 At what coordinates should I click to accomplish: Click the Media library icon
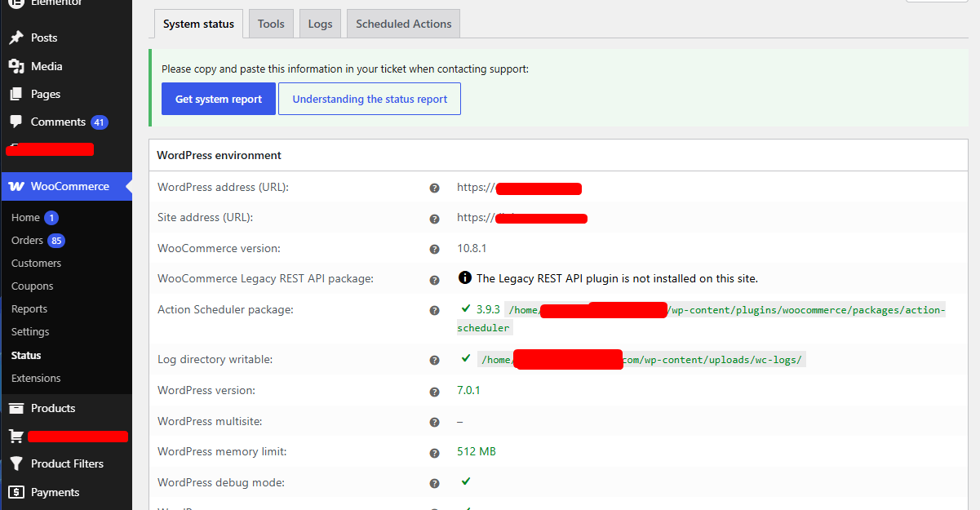pyautogui.click(x=16, y=66)
